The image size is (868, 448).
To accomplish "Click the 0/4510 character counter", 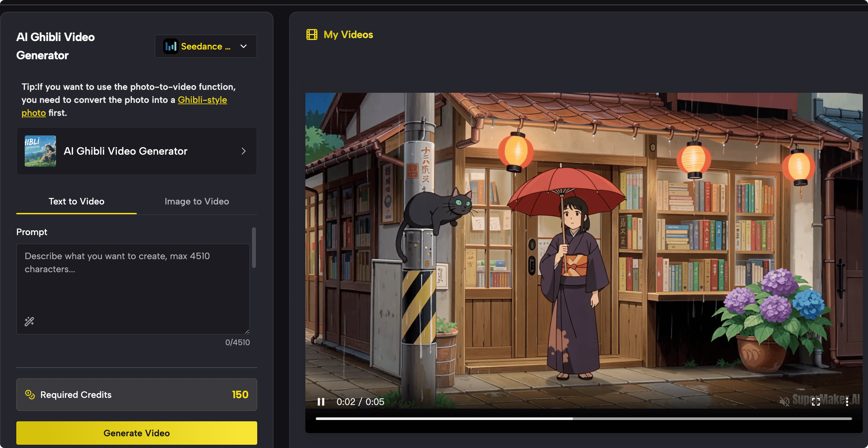I will pos(238,342).
